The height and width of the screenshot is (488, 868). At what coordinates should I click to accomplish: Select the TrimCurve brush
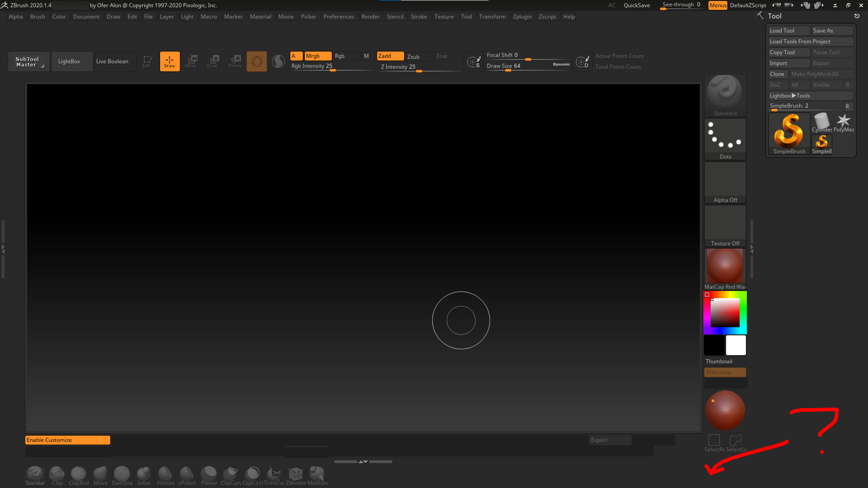point(274,476)
